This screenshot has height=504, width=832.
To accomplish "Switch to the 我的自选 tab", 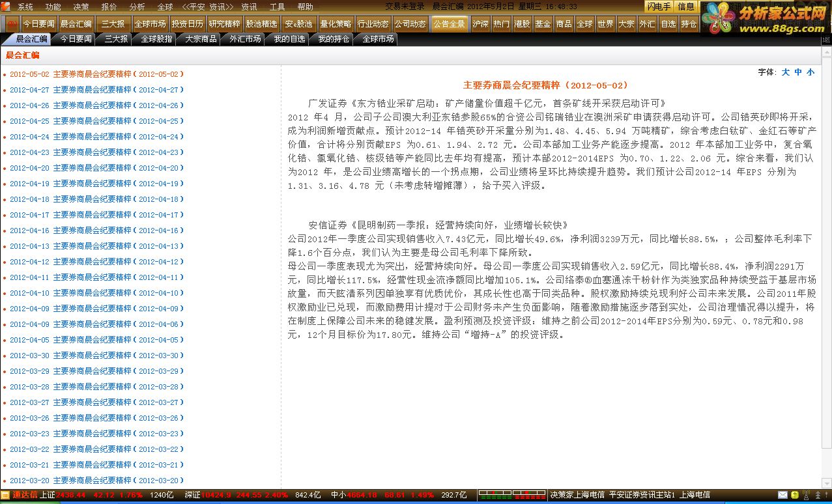I will 289,39.
